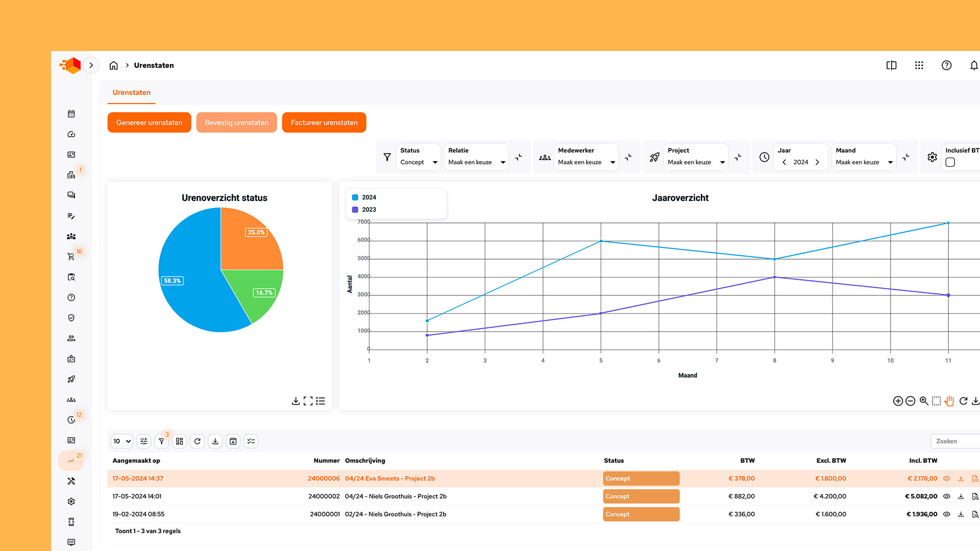Click the home icon in breadcrumb

coord(113,65)
